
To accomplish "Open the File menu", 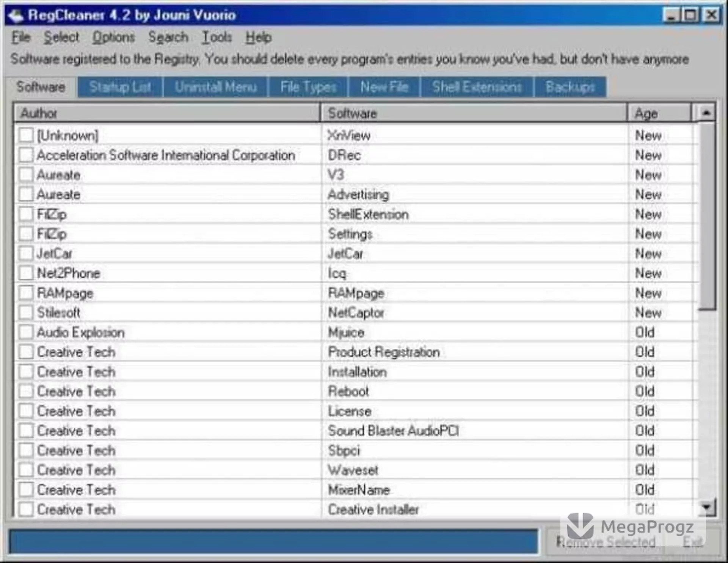I will 21,37.
